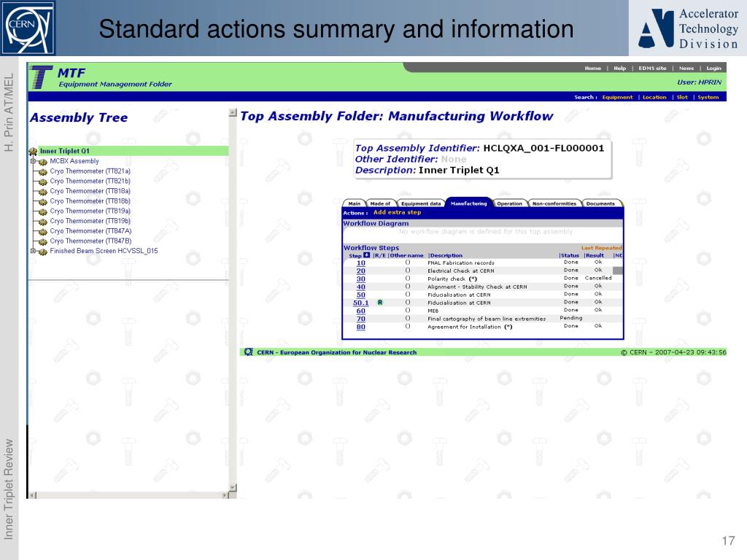Search by System link
The image size is (747, 560).
(708, 97)
